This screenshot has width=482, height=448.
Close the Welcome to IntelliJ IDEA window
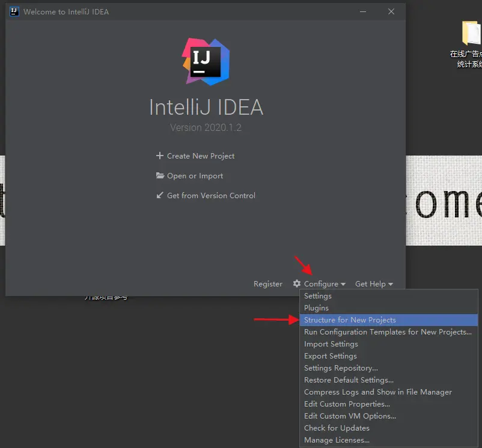pos(391,11)
